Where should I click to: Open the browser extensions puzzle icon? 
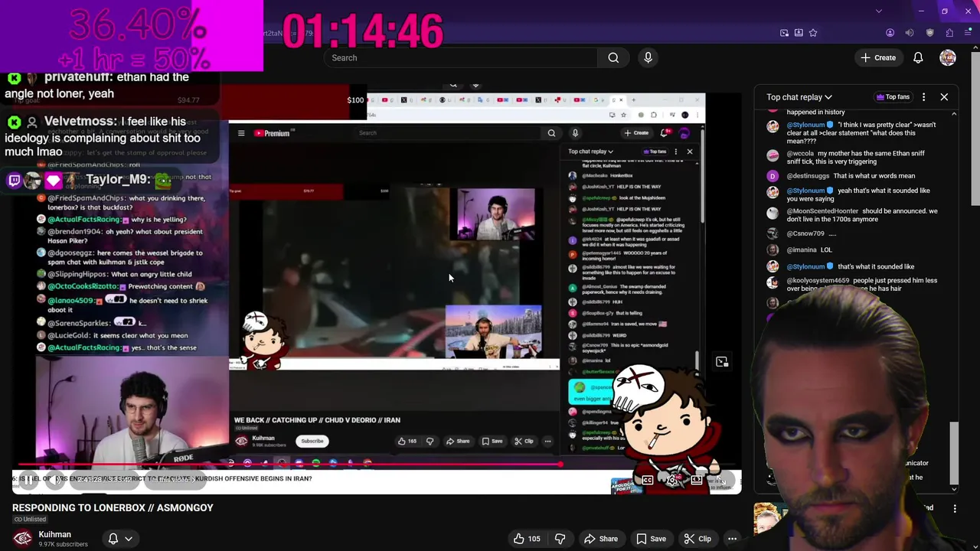tap(949, 33)
